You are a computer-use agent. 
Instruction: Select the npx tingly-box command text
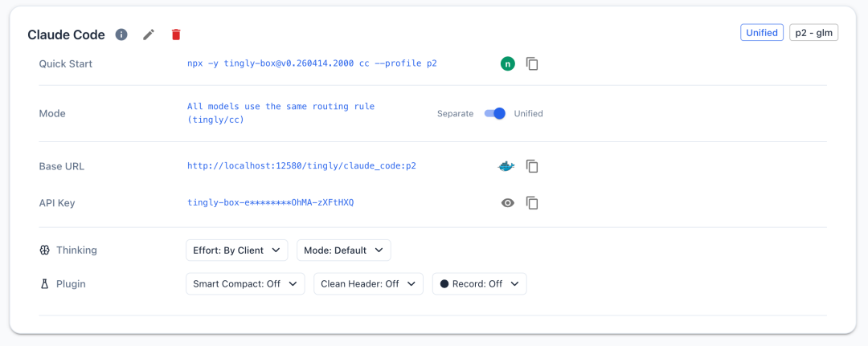click(312, 63)
